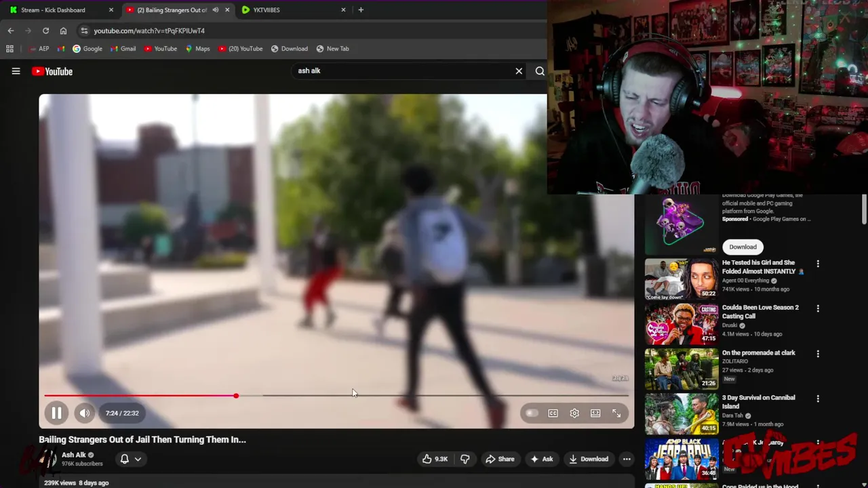Click the Download button on sponsored ad

click(x=743, y=247)
